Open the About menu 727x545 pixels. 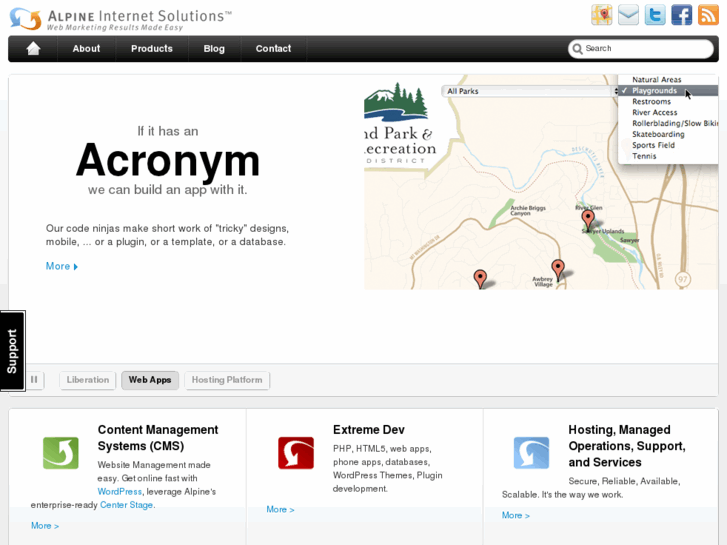click(86, 49)
